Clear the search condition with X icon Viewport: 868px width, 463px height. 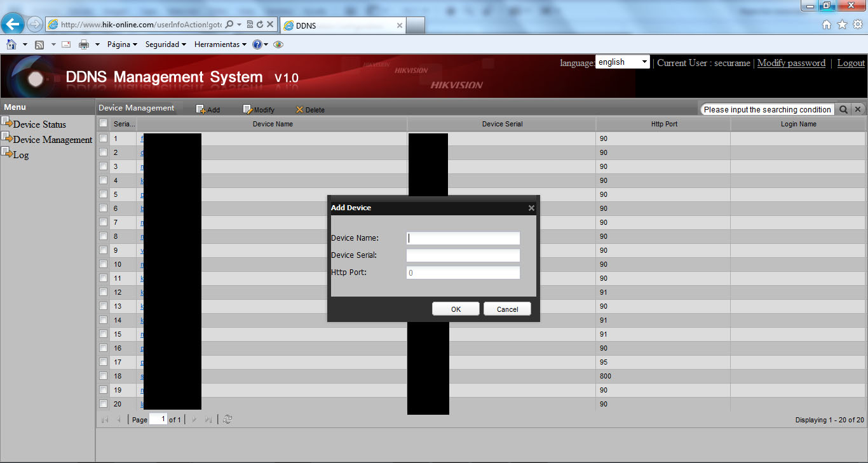857,109
